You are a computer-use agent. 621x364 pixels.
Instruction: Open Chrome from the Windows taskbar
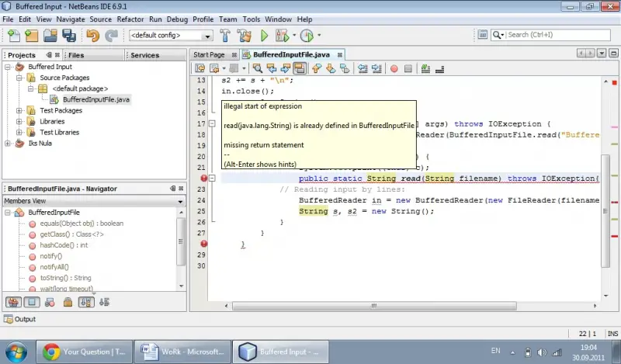[85, 352]
